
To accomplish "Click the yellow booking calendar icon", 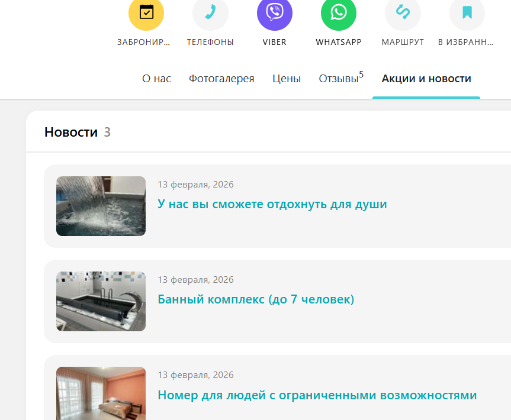I will [146, 13].
